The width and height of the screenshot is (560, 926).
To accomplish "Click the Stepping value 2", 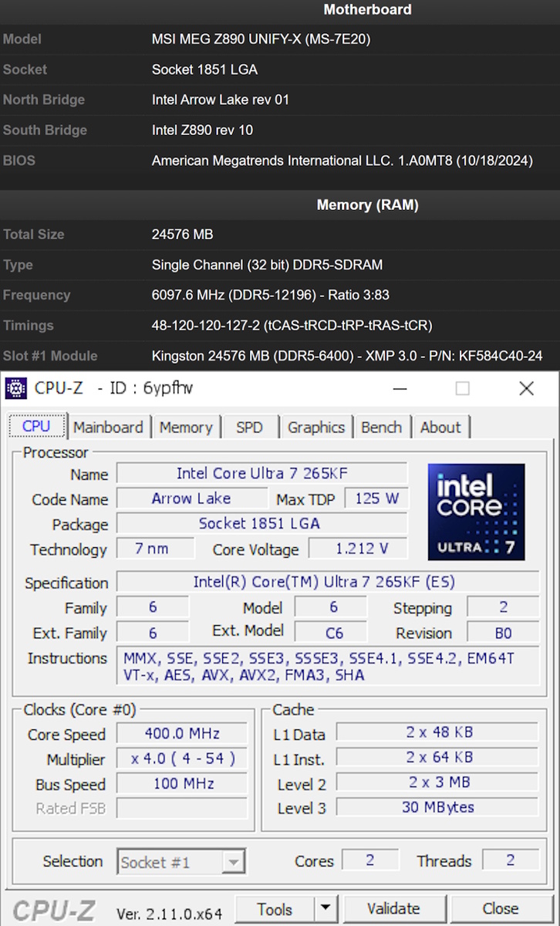I will [503, 607].
